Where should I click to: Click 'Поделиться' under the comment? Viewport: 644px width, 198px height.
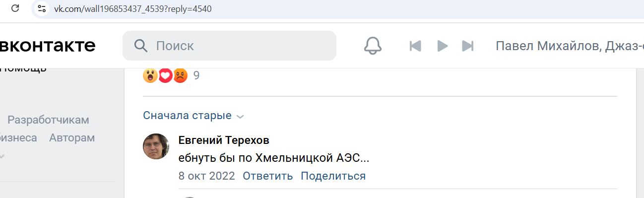[333, 176]
